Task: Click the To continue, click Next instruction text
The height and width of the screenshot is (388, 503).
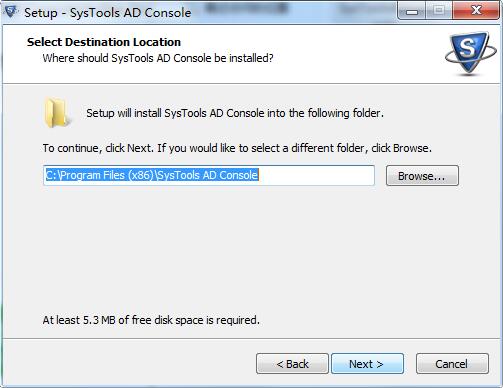Action: coord(237,148)
